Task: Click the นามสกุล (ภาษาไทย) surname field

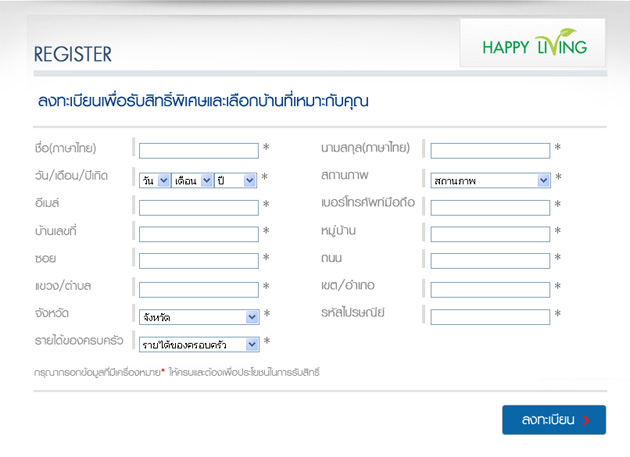Action: click(490, 151)
